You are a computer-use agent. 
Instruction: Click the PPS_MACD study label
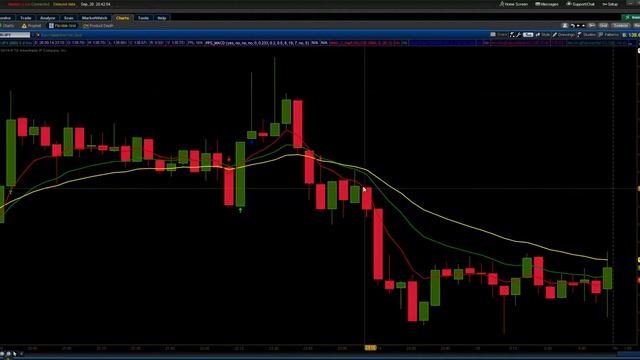point(257,42)
